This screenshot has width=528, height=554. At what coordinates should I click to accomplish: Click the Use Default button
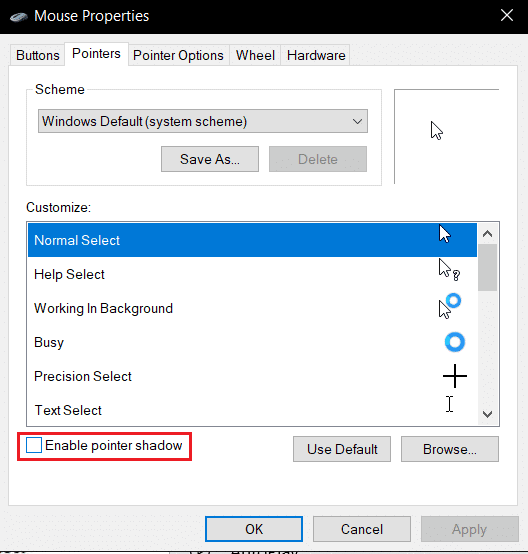(342, 449)
